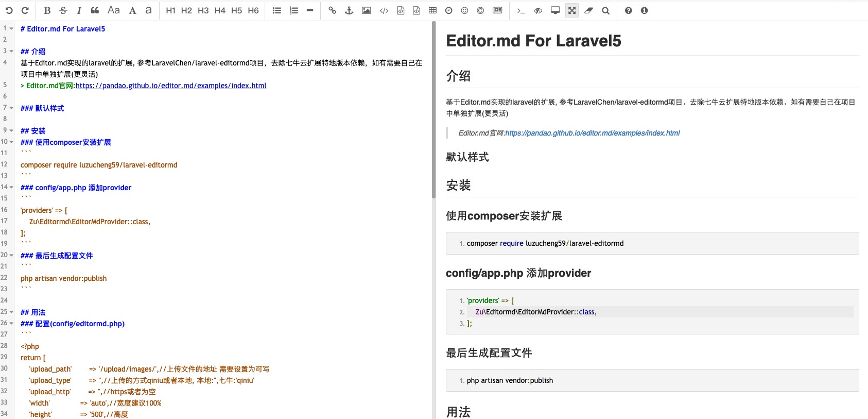Insert a horizontal rule

310,10
